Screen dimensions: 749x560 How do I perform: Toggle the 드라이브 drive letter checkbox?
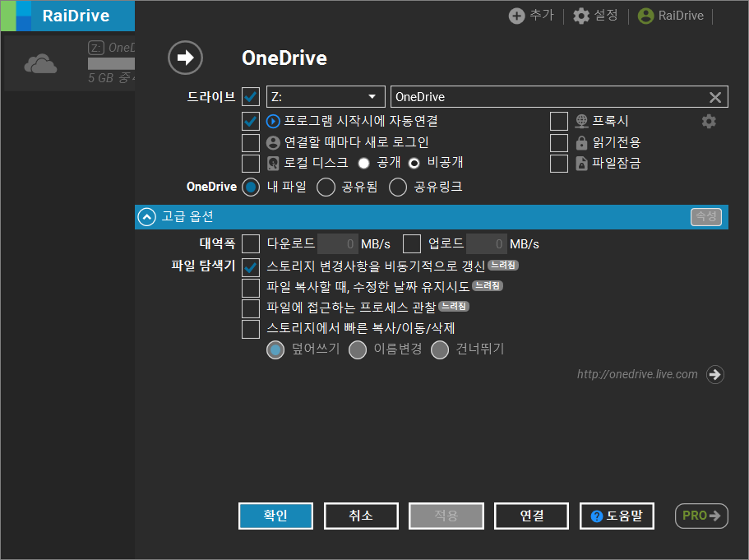point(251,97)
